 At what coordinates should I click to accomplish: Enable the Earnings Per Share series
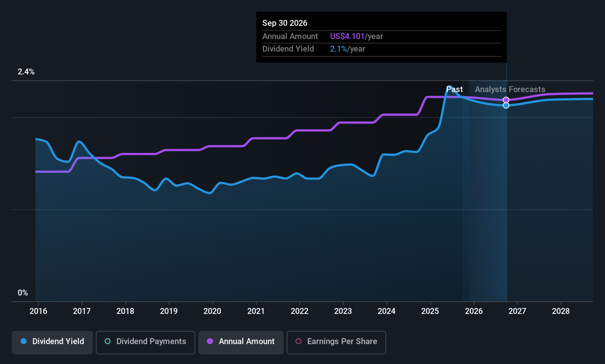tap(336, 342)
